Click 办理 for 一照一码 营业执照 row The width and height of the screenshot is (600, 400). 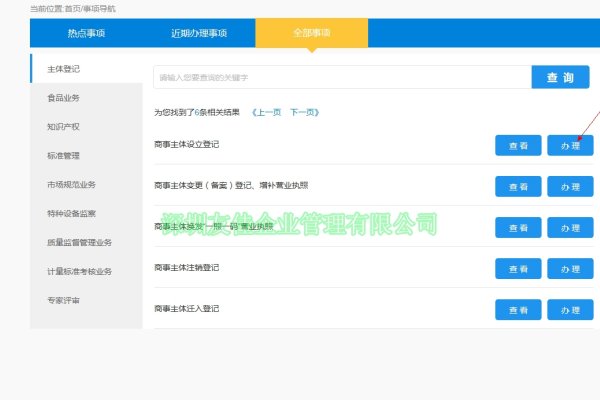(570, 228)
